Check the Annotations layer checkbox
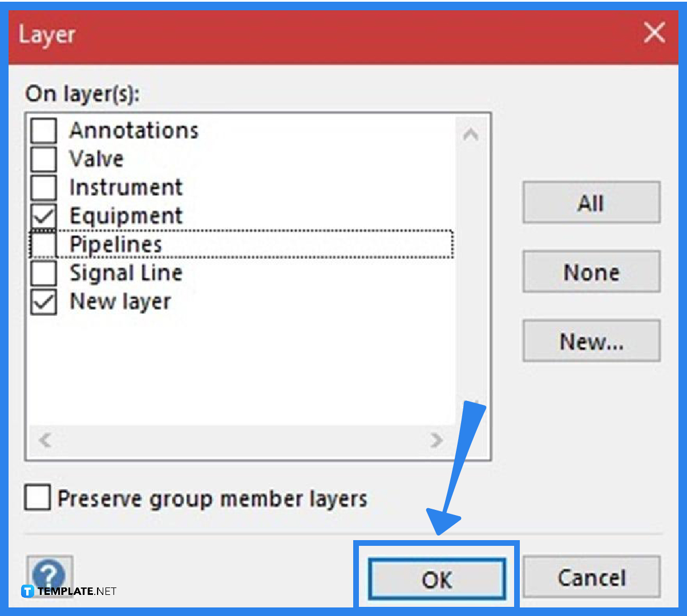 click(x=43, y=130)
